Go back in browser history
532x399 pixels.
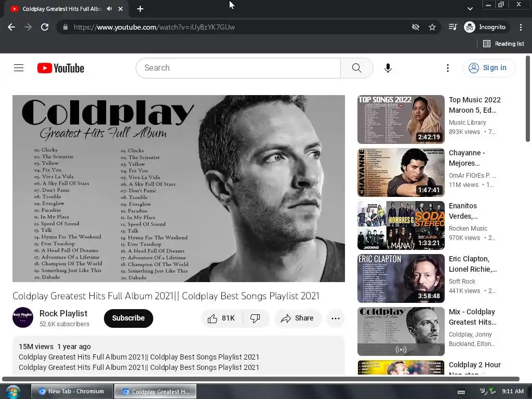click(x=11, y=27)
